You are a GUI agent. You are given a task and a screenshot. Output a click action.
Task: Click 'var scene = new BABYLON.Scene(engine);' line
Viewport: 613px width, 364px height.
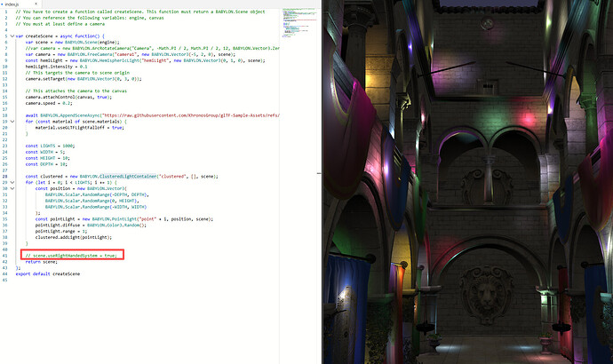tap(73, 43)
